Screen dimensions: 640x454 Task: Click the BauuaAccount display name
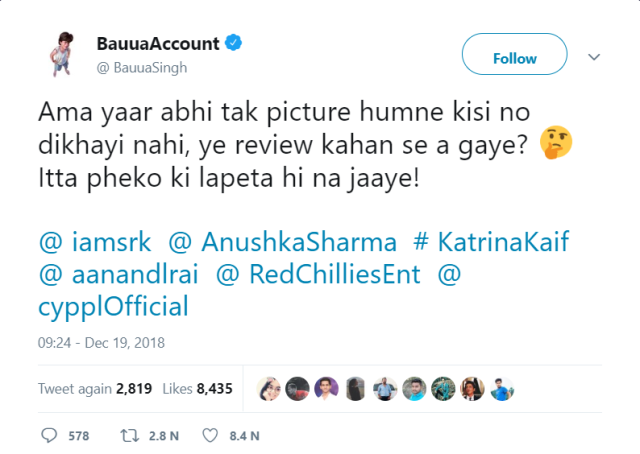point(158,44)
